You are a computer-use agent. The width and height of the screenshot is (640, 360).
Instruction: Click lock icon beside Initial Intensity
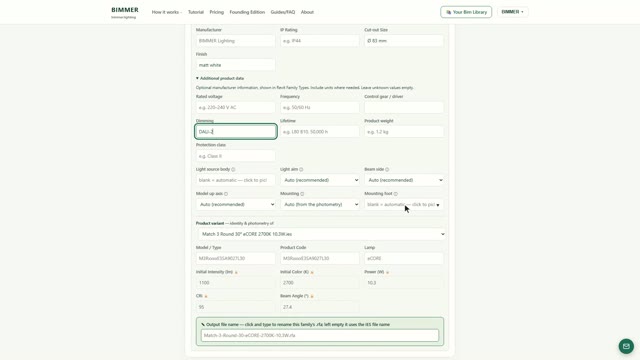(236, 272)
